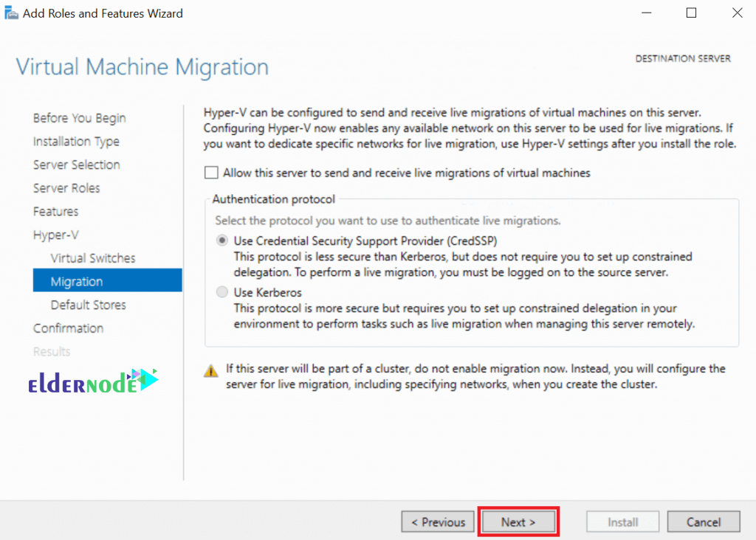Image resolution: width=756 pixels, height=540 pixels.
Task: Maximize the wizard window
Action: (691, 13)
